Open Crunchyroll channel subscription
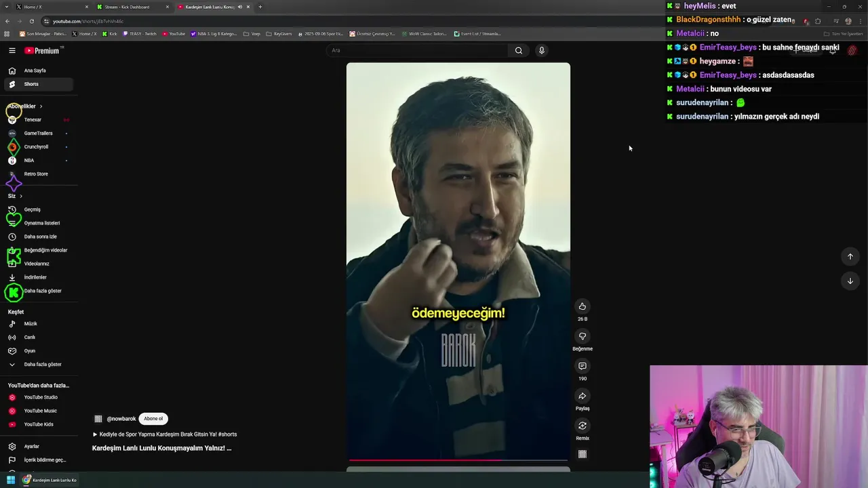Image resolution: width=868 pixels, height=488 pixels. [38, 147]
